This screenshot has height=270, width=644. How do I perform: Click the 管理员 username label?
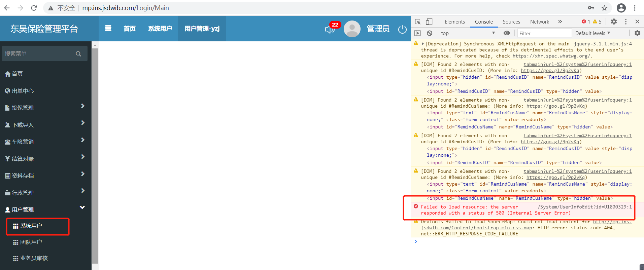378,29
